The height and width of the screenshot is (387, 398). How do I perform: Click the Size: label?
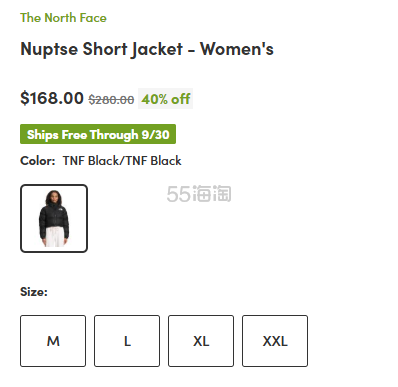tap(34, 292)
